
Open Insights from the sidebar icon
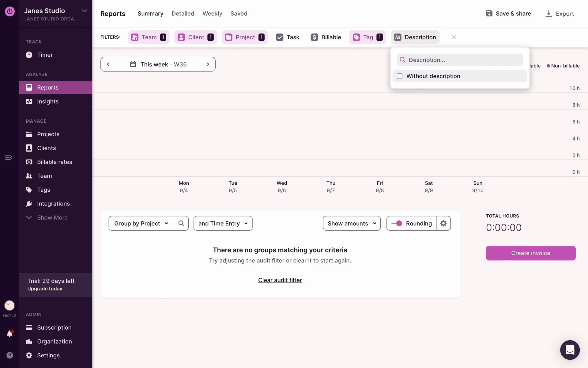point(29,102)
